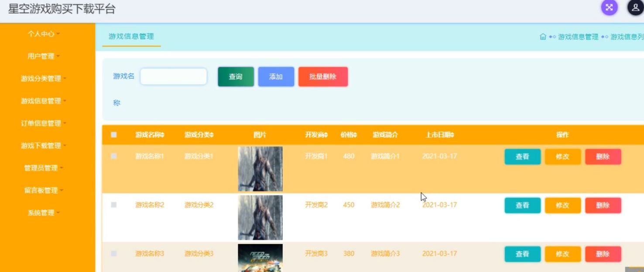The height and width of the screenshot is (272, 644).
Task: Select the checkbox for 游戏名称2 row
Action: pyautogui.click(x=114, y=205)
